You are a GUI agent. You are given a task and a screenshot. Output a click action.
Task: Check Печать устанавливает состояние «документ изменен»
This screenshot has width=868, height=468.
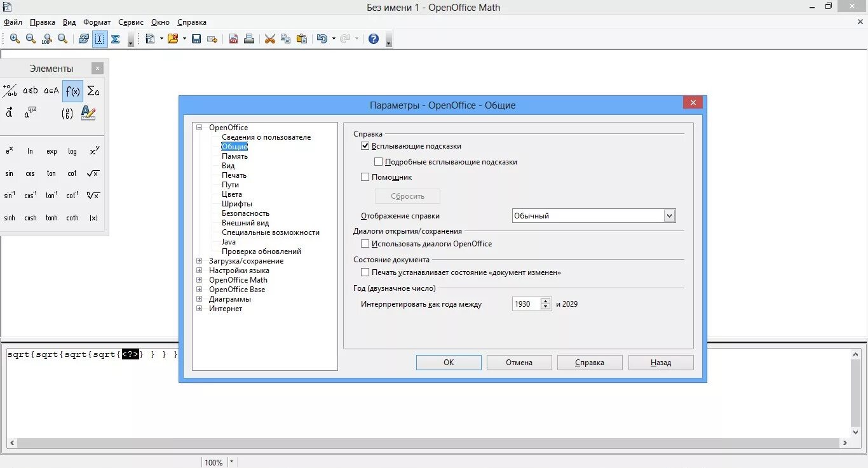click(x=365, y=272)
